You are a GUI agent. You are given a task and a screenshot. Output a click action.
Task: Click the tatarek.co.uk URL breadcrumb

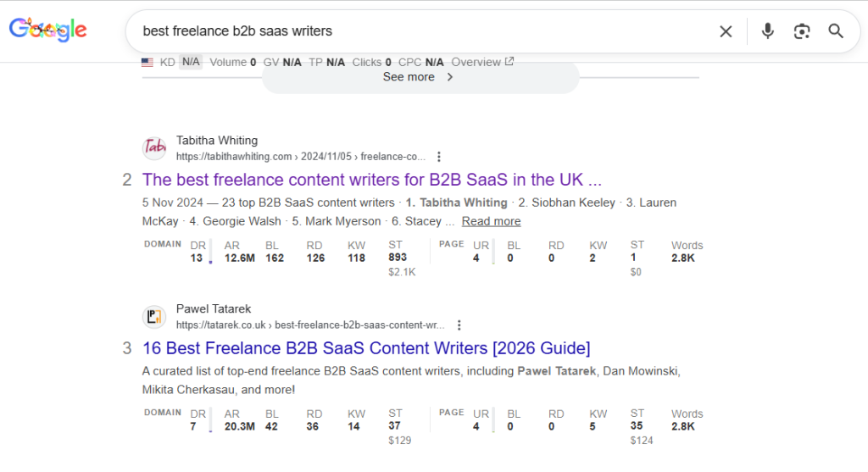pyautogui.click(x=310, y=325)
